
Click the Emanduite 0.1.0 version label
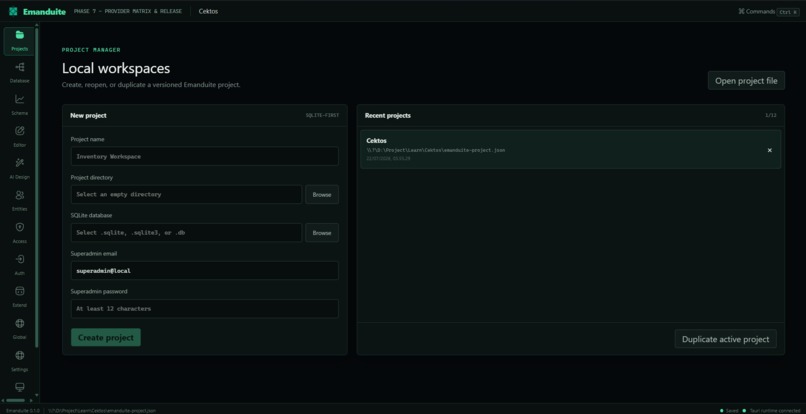[23, 410]
